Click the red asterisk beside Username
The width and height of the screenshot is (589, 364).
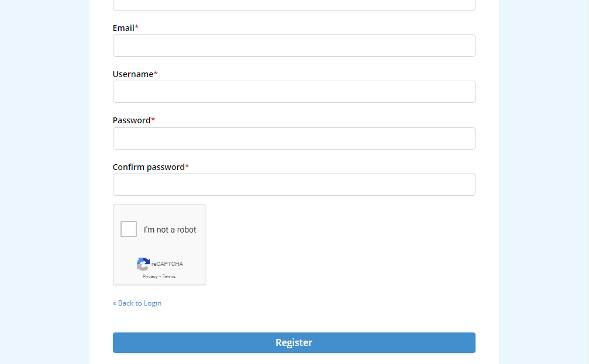coord(156,74)
